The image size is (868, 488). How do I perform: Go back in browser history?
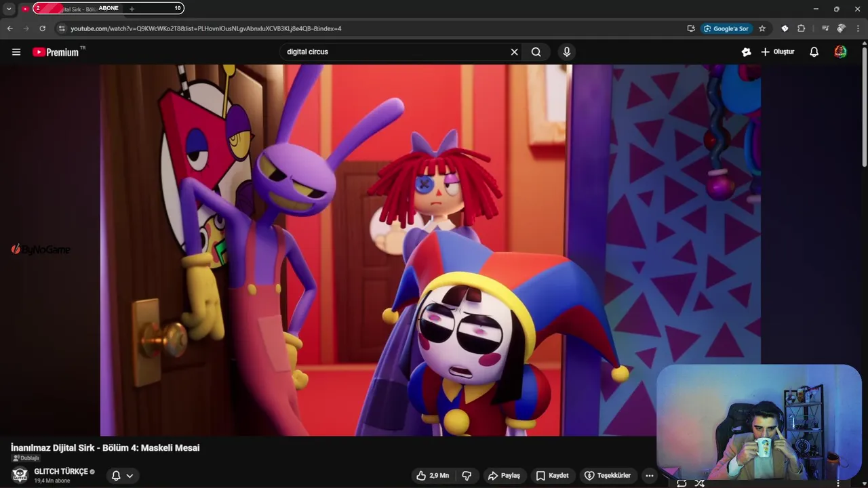pos(9,28)
